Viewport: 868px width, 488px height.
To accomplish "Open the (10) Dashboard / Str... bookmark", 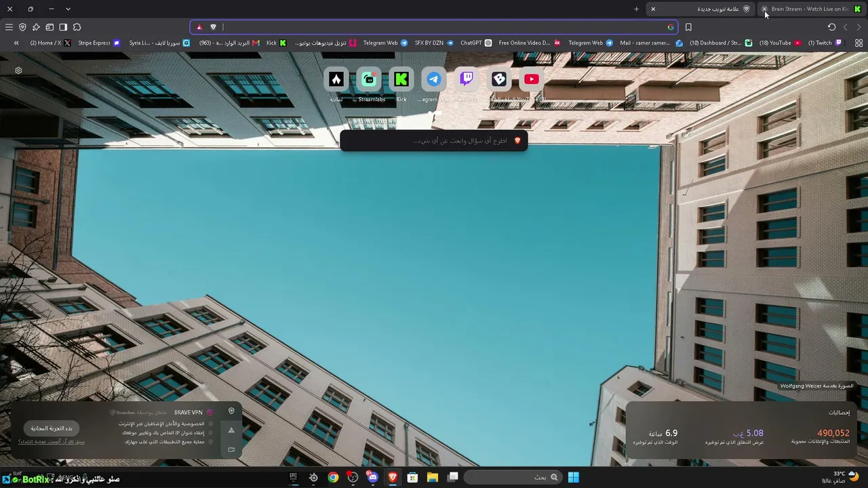I will click(x=721, y=43).
